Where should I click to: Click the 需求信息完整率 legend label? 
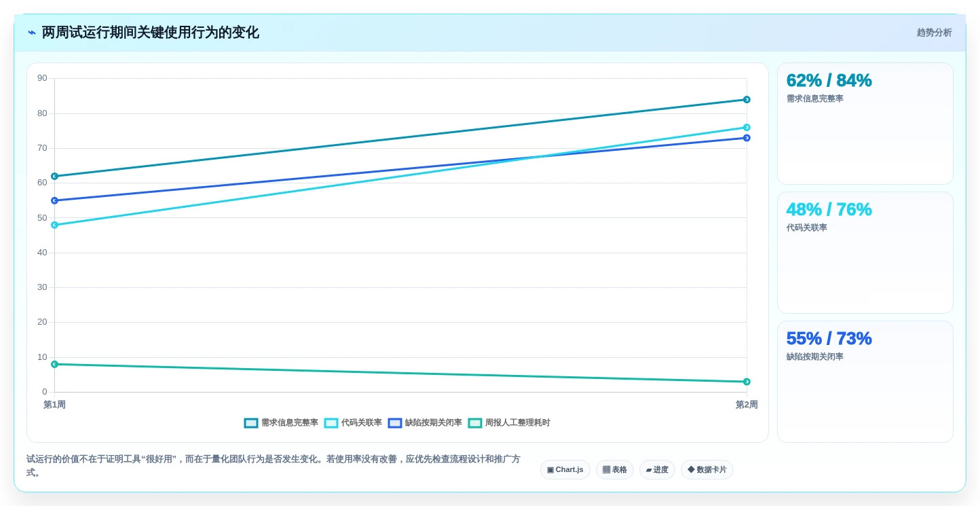click(290, 422)
